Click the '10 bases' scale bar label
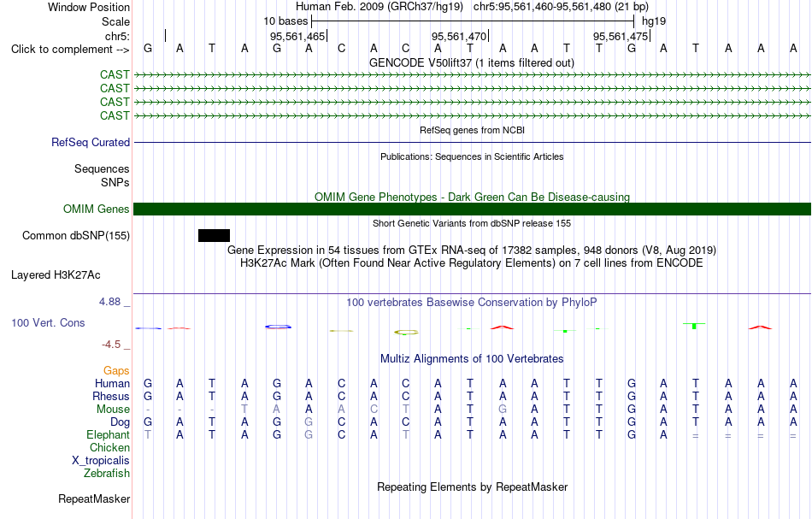The height and width of the screenshot is (519, 812). pyautogui.click(x=285, y=21)
